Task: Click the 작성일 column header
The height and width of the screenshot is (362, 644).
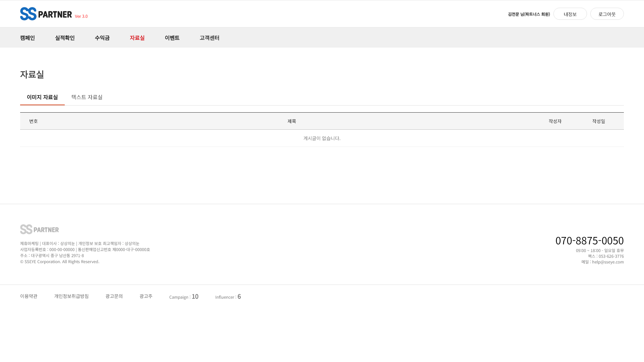Action: (598, 121)
